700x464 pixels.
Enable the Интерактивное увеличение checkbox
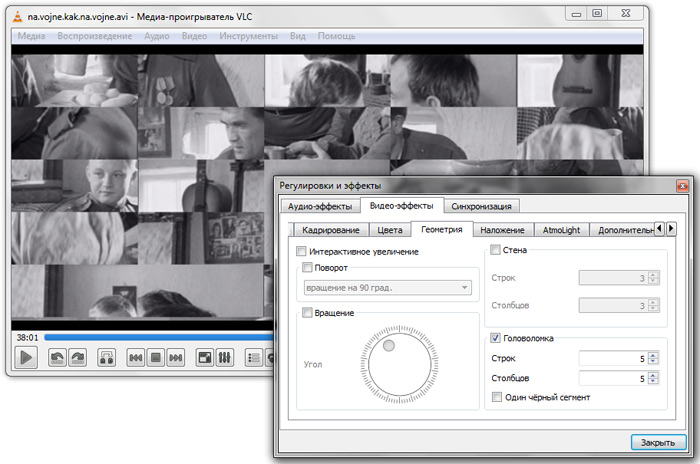303,251
